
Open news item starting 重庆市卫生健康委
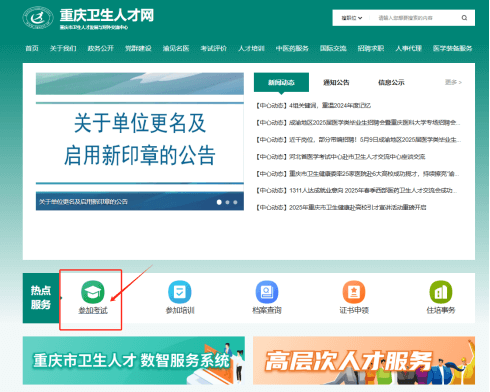point(358,174)
